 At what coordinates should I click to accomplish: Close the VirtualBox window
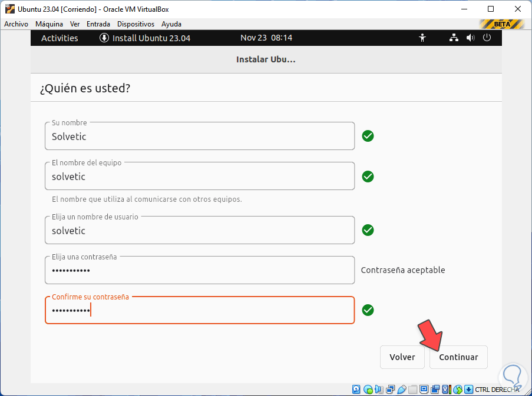[x=518, y=9]
